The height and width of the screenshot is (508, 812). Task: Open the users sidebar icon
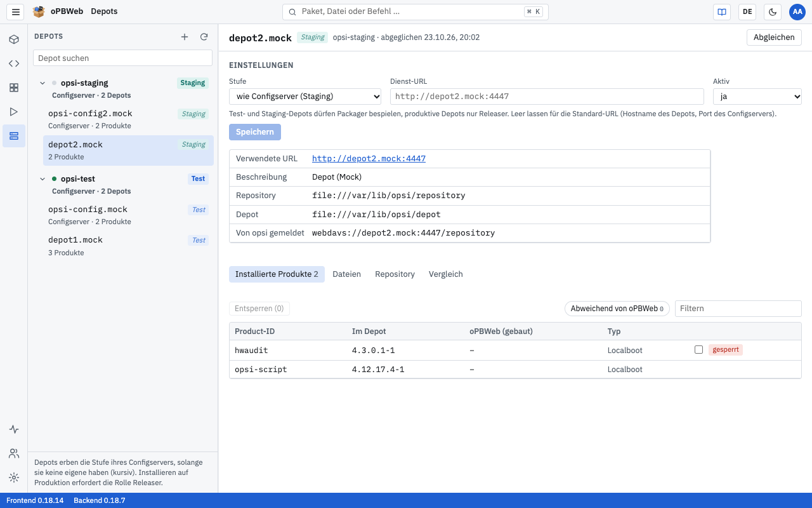14,453
